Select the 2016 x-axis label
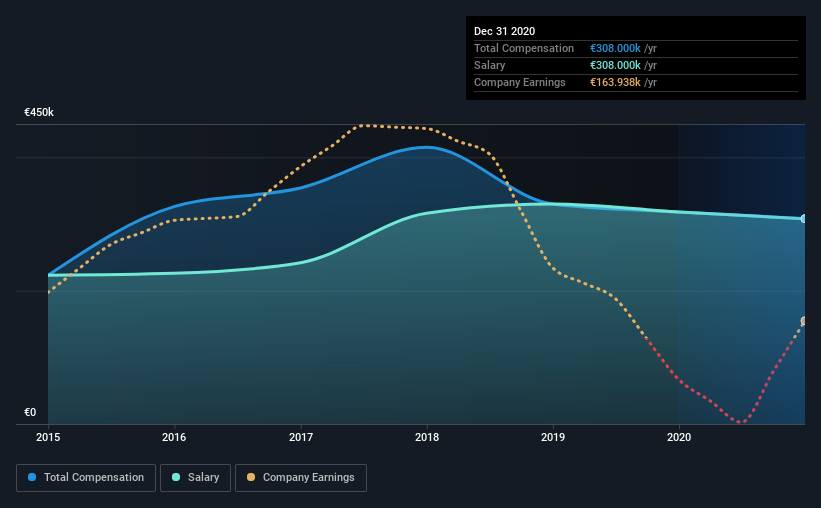Viewport: 821px width, 508px height. 174,437
